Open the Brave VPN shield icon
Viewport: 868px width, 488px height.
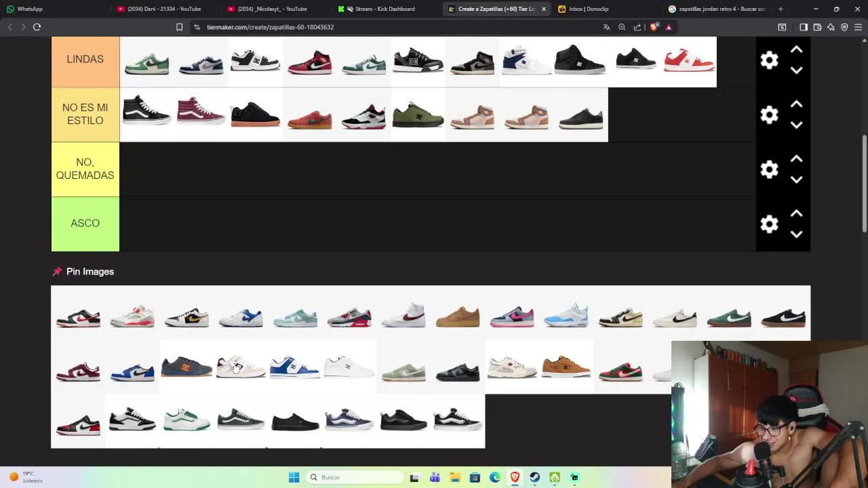(x=844, y=27)
